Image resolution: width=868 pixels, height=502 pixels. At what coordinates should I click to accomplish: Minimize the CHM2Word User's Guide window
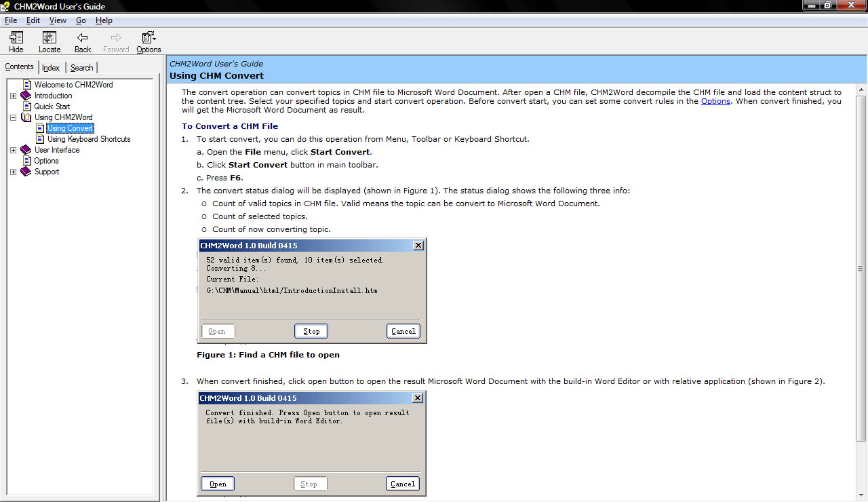tap(811, 5)
